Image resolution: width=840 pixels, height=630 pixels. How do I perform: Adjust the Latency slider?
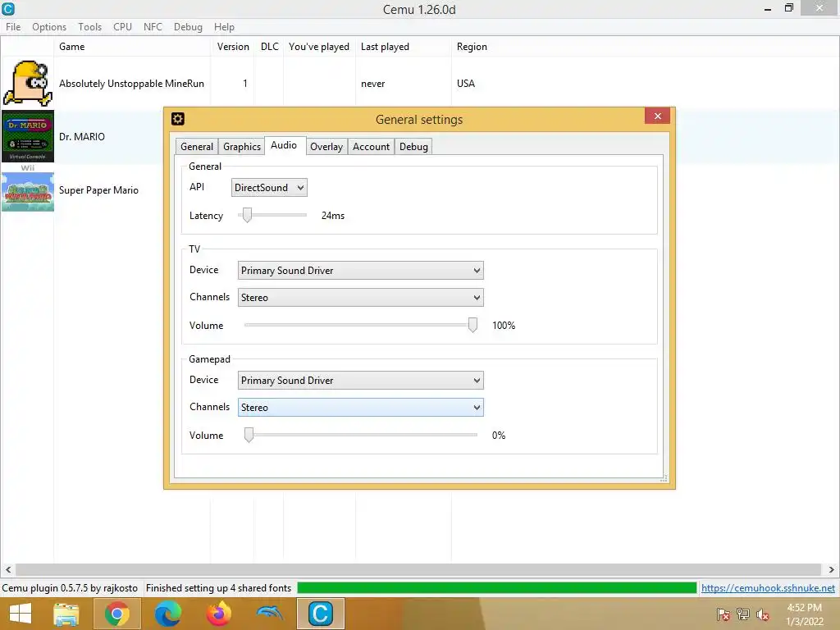pos(247,216)
